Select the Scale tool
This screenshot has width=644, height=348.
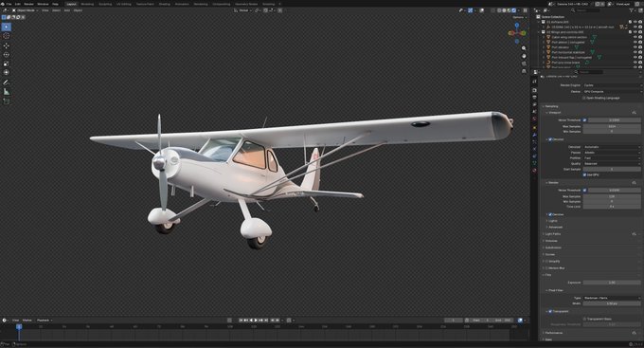point(7,64)
